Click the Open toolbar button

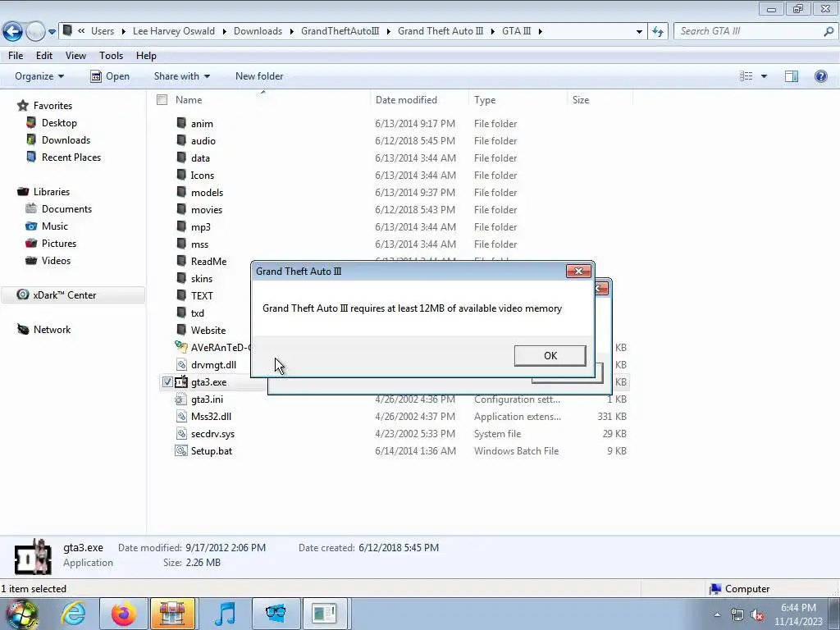click(110, 76)
